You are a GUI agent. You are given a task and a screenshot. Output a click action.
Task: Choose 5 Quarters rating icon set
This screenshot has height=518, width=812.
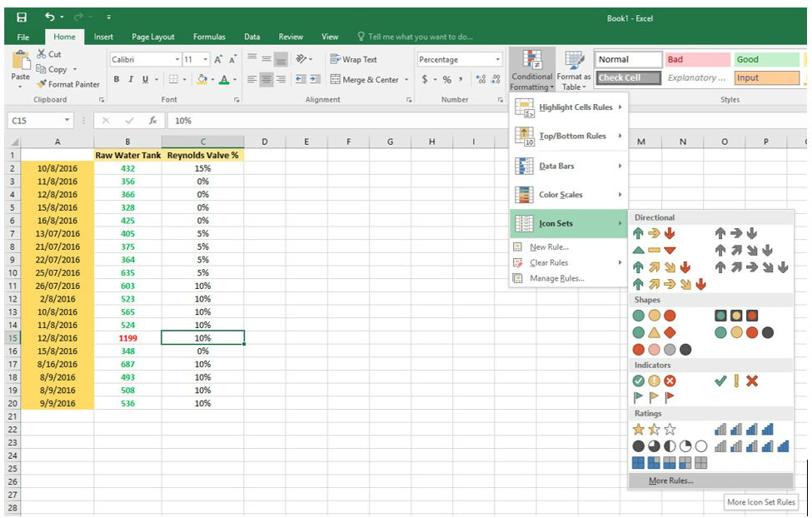(669, 446)
